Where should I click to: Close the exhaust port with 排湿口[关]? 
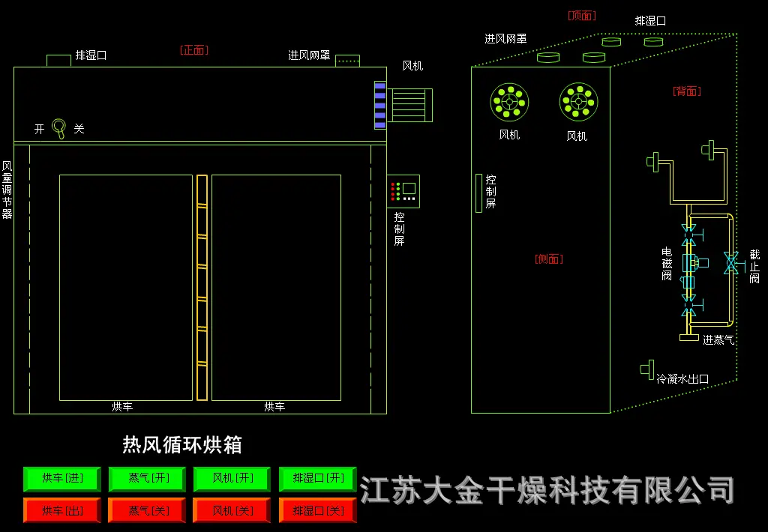click(318, 510)
